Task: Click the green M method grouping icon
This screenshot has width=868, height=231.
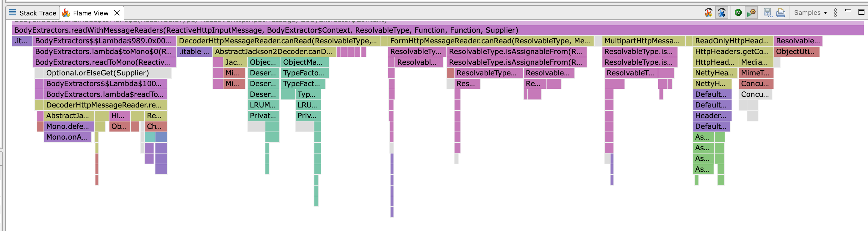Action: (x=738, y=13)
